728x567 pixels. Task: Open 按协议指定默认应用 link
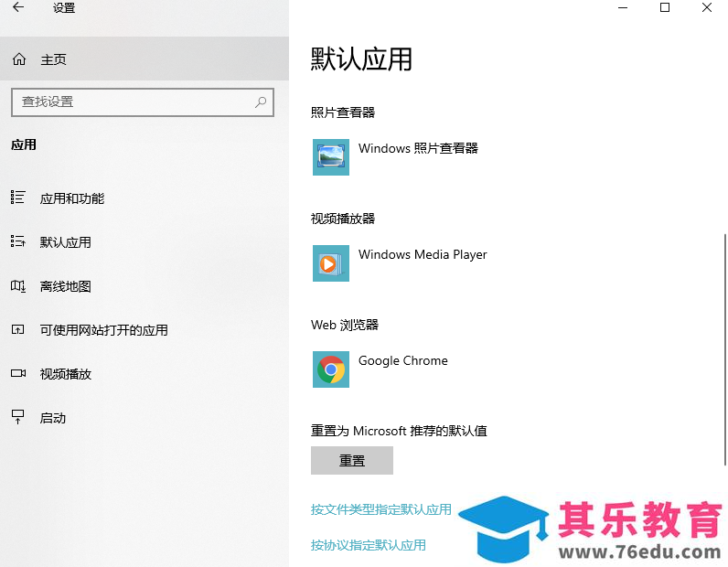[x=369, y=545]
